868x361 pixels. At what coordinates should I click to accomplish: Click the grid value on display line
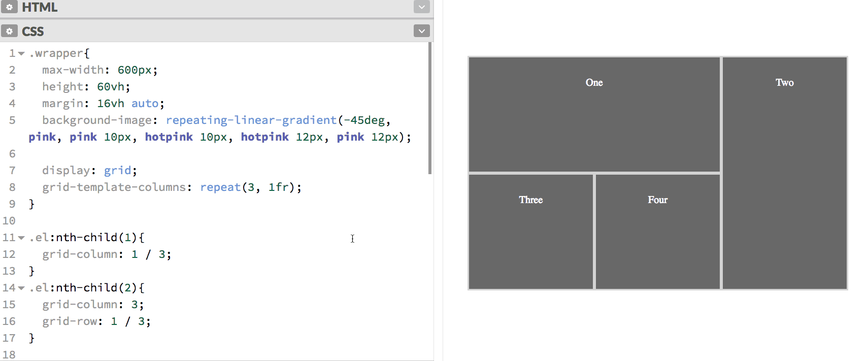click(x=117, y=171)
